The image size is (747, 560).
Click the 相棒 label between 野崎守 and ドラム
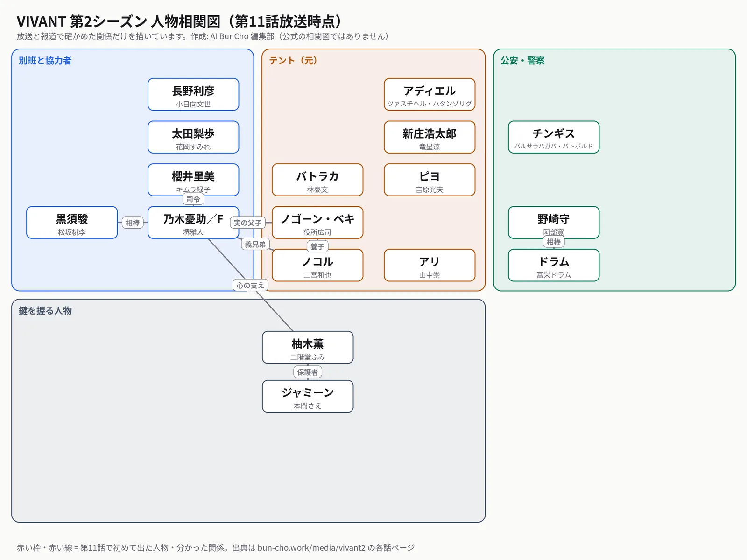[x=554, y=242]
